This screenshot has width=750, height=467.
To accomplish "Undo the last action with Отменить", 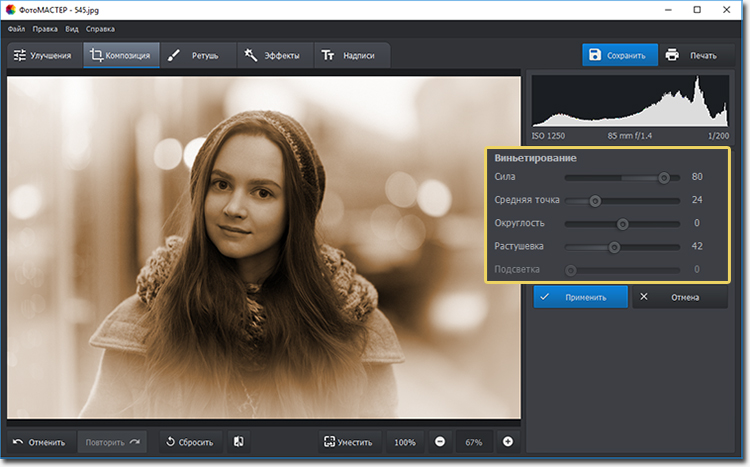I will 40,442.
